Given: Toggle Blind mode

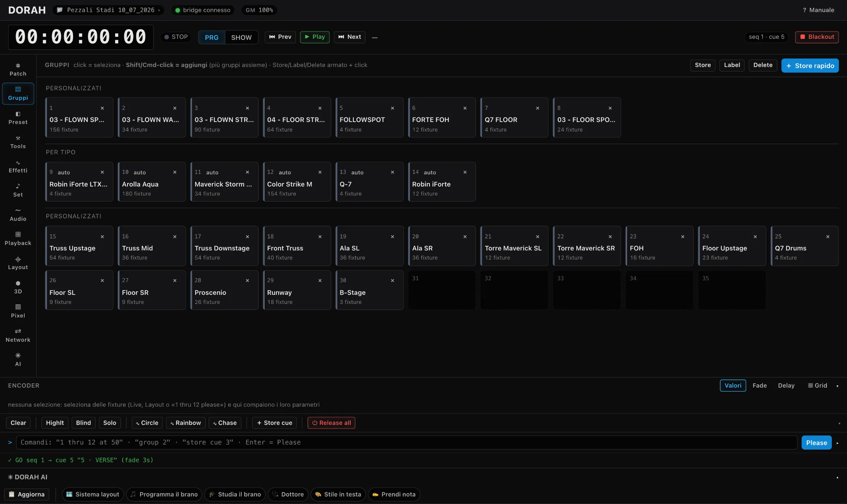Looking at the screenshot, I should pyautogui.click(x=83, y=423).
